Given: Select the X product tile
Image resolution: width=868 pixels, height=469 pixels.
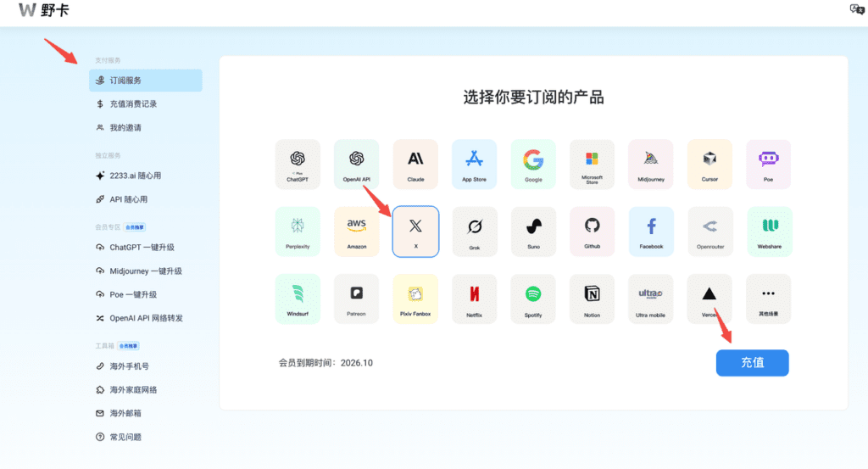Looking at the screenshot, I should pos(415,232).
